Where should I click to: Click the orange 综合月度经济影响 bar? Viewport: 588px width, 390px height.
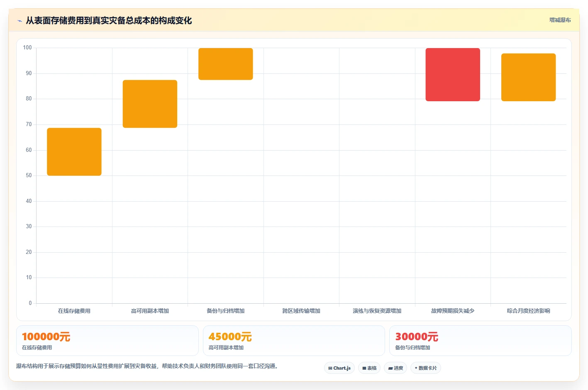tap(528, 77)
